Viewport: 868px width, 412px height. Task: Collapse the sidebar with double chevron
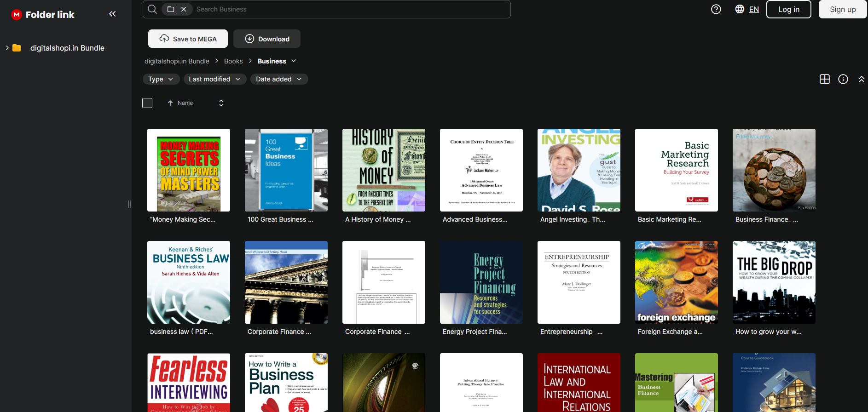click(x=112, y=14)
